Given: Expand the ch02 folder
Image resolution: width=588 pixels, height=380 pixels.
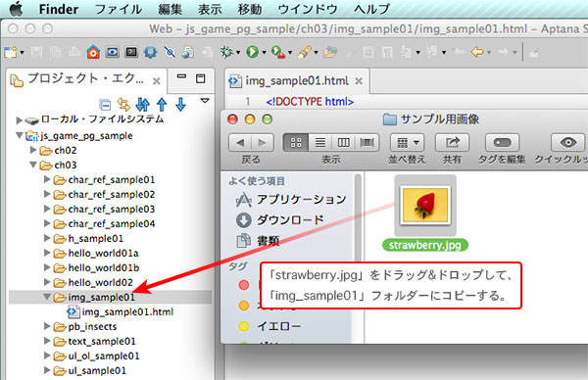Looking at the screenshot, I should (33, 150).
